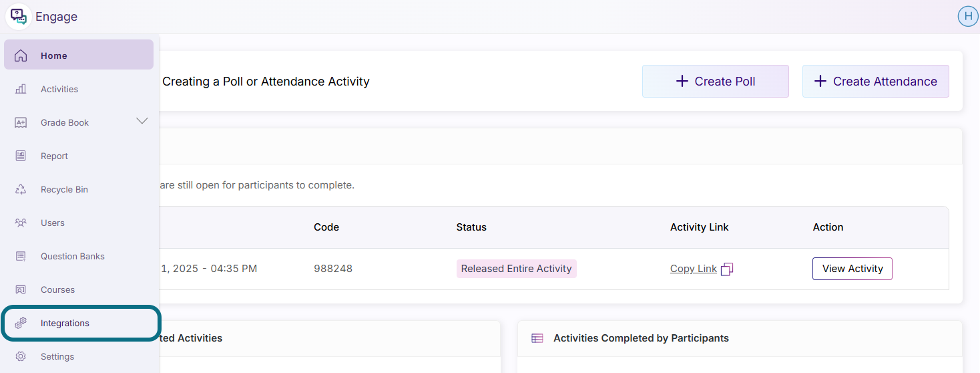This screenshot has height=373, width=980.
Task: Click the Create Attendance button
Action: point(876,81)
